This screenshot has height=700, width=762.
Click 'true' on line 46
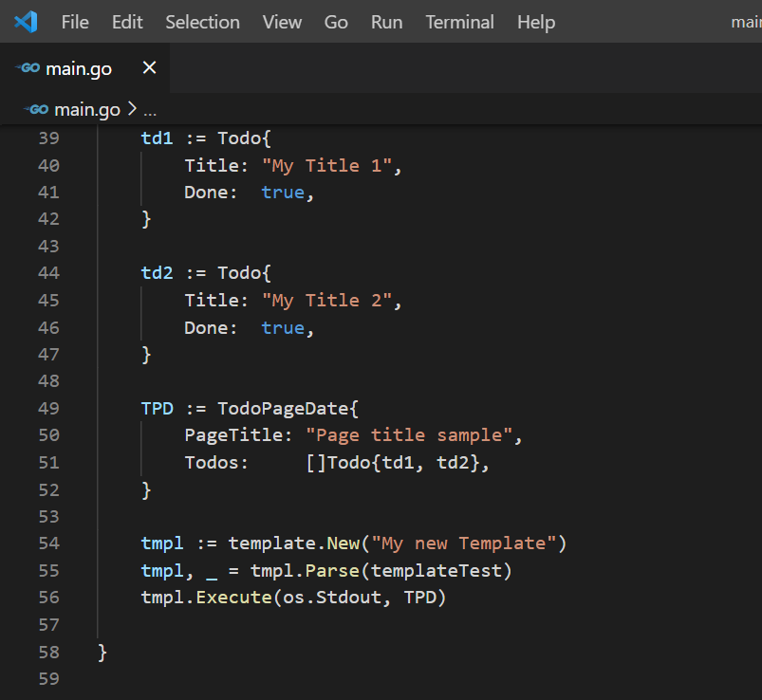(283, 328)
